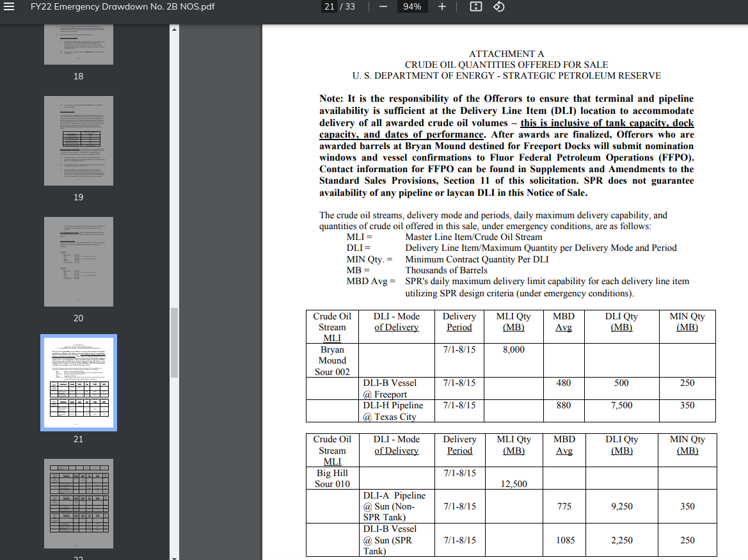Toggle the sidebar hamburger menu
The image size is (748, 560).
[8, 6]
